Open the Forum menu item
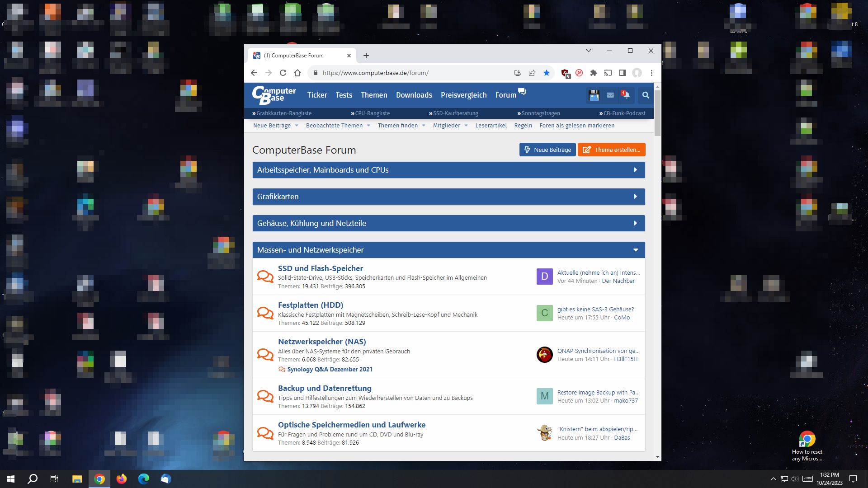This screenshot has height=488, width=868. pos(506,95)
